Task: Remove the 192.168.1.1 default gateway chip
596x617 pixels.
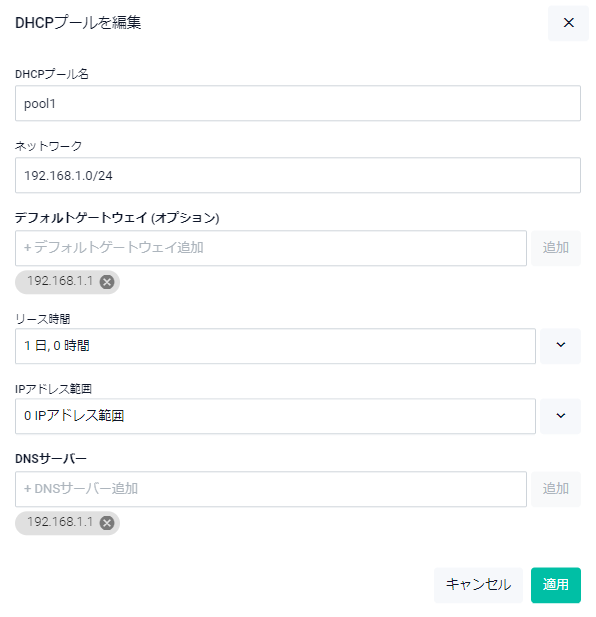Action: tap(107, 282)
